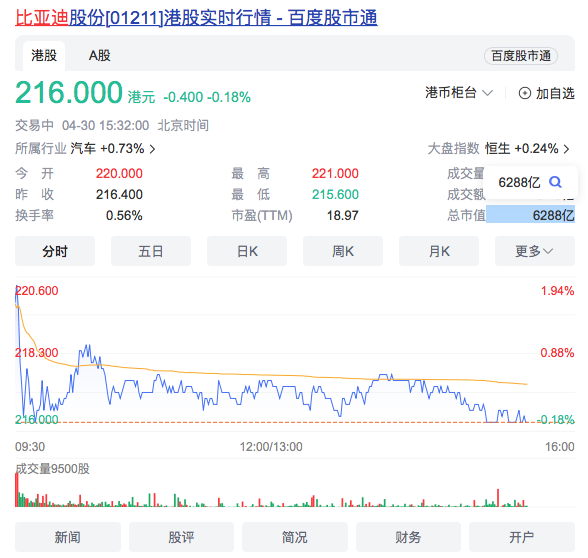Open the 财务 section
Viewport: 588px width, 558px height.
coord(408,537)
